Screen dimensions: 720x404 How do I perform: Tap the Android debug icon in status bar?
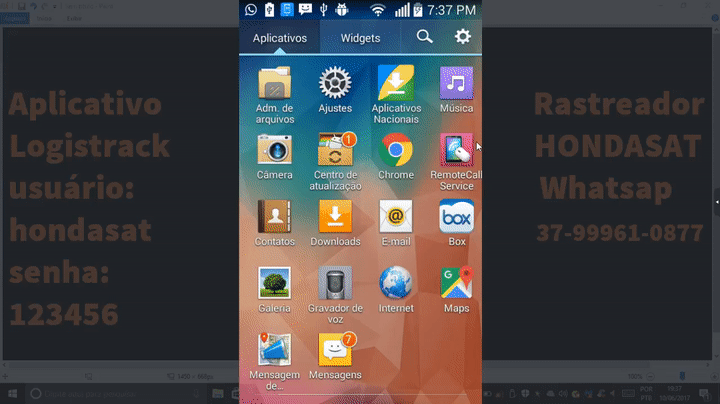342,10
